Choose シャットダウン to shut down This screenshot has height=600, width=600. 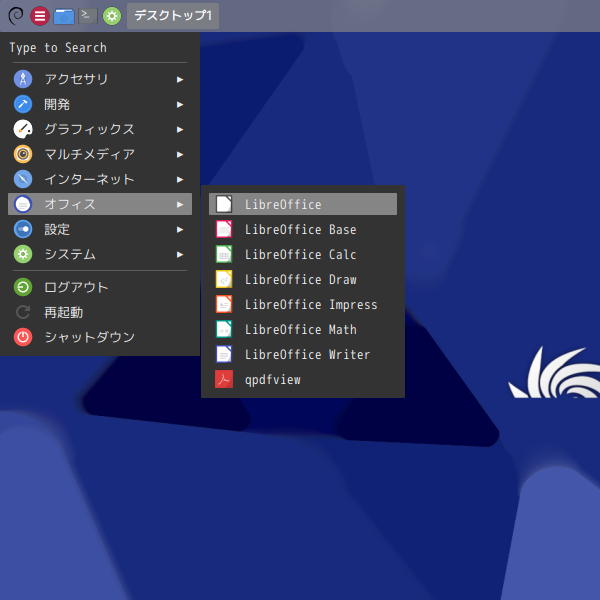click(100, 337)
